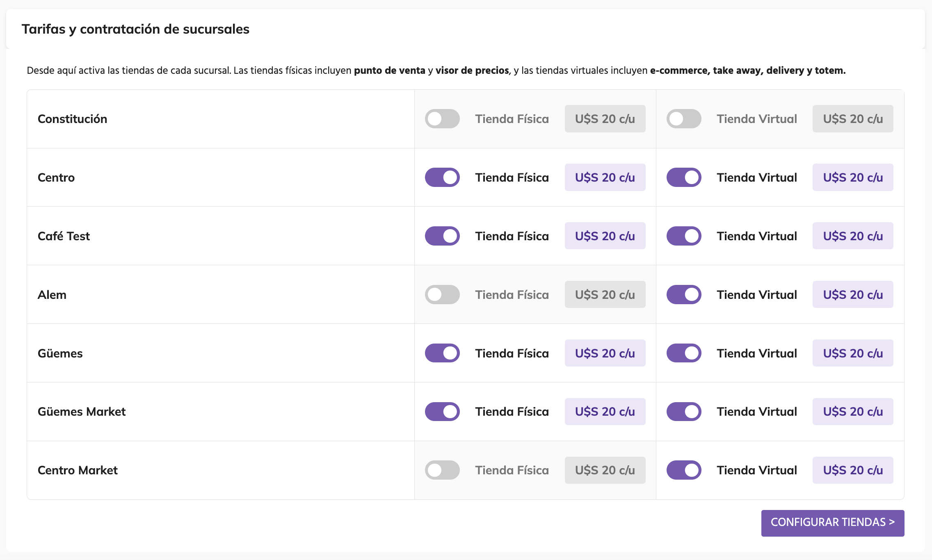
Task: Turn off Tienda Virtual for Centro
Action: pos(683,178)
